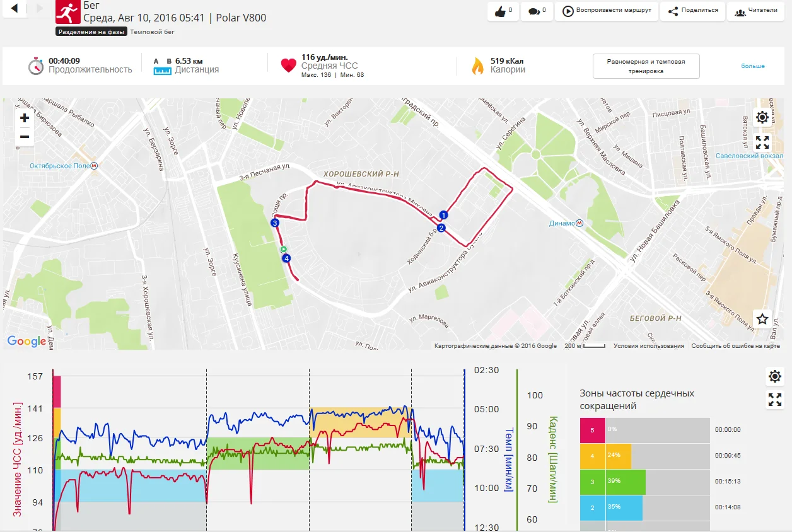Go to previous training with left arrow
The image size is (792, 532).
15,8
